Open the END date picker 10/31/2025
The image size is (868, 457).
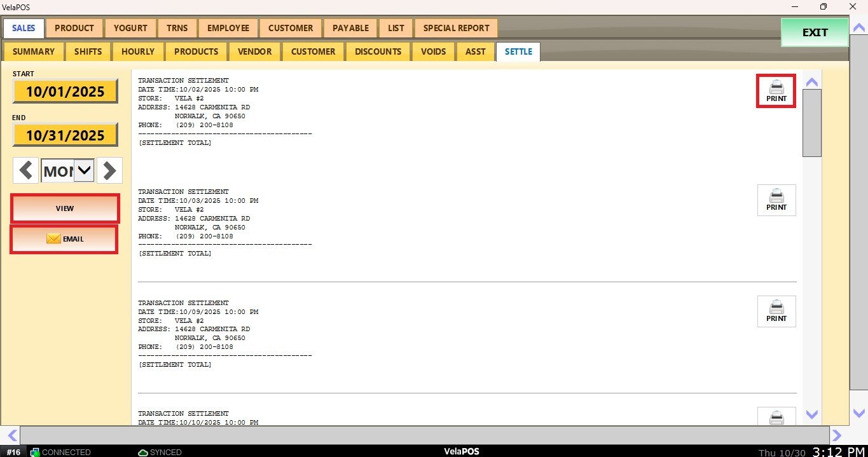pyautogui.click(x=65, y=135)
